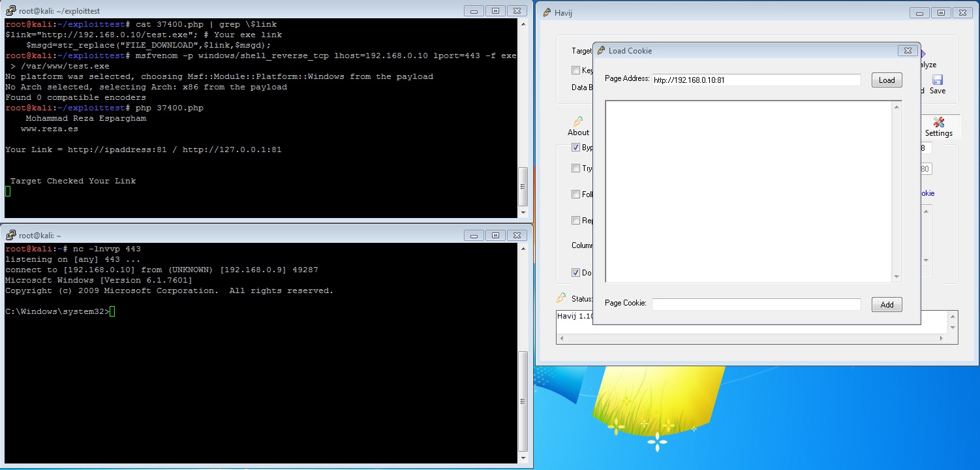Click the netcat terminal scrollbar thumb
Image resolution: width=980 pixels, height=470 pixels.
pos(523,401)
